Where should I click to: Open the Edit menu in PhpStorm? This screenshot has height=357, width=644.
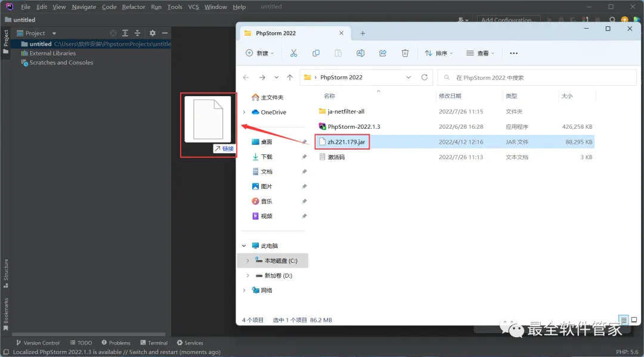point(42,7)
